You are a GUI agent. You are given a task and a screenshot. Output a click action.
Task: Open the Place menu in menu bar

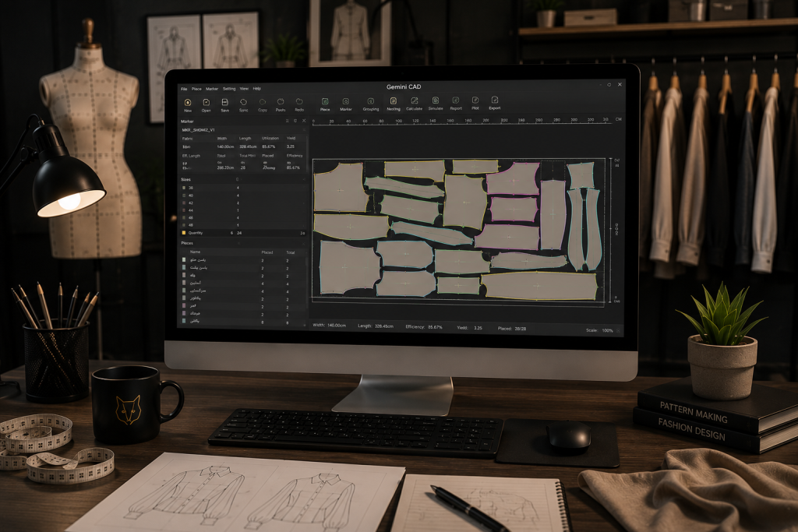click(x=196, y=89)
